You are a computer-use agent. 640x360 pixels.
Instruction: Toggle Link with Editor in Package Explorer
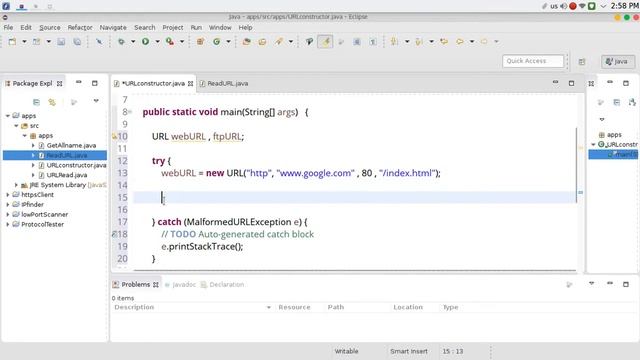pyautogui.click(x=52, y=102)
